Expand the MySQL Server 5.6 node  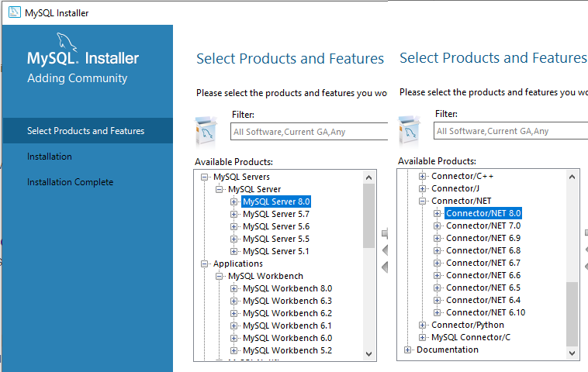tap(233, 226)
